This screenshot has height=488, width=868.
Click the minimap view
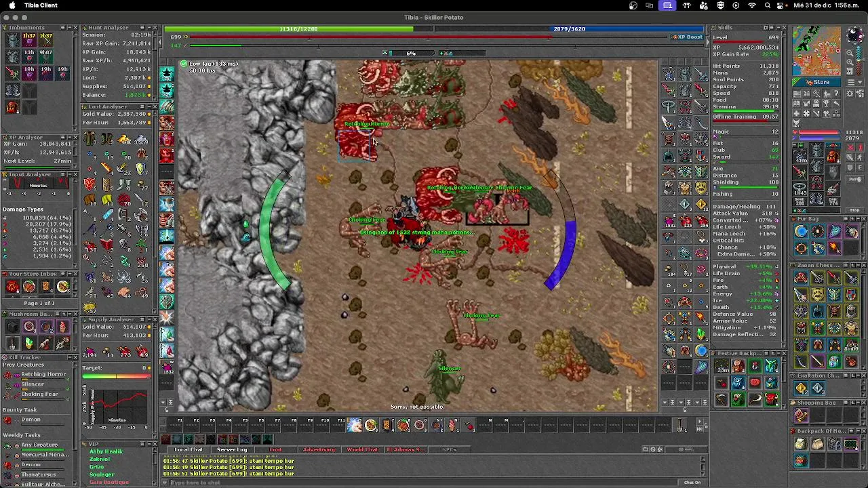point(816,52)
